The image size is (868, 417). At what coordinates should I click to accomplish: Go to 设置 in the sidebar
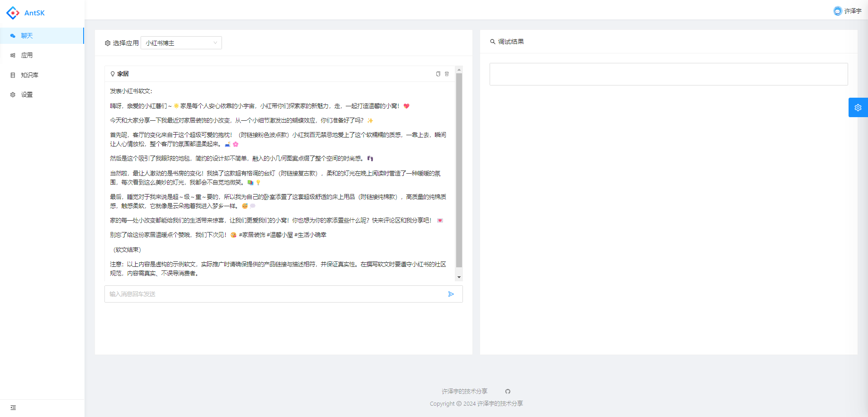(26, 95)
